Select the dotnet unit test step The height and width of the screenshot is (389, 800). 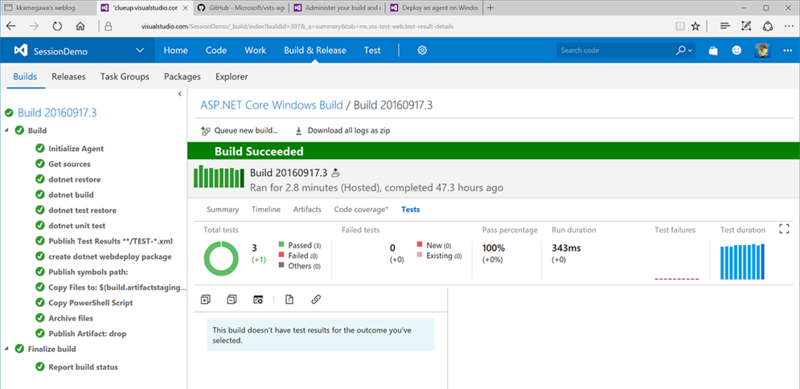tap(77, 225)
